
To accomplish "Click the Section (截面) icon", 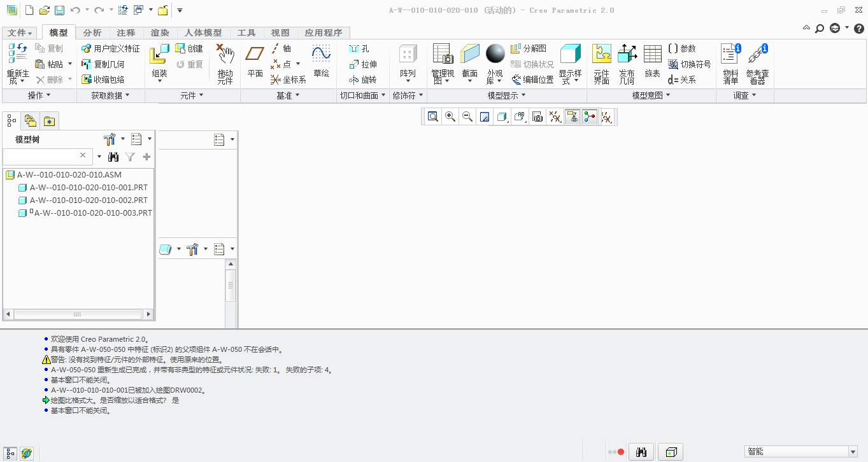I will (x=470, y=53).
